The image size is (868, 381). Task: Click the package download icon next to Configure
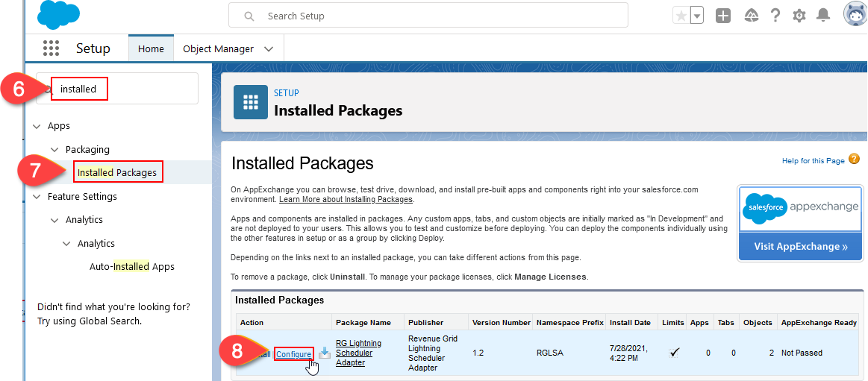tap(325, 353)
